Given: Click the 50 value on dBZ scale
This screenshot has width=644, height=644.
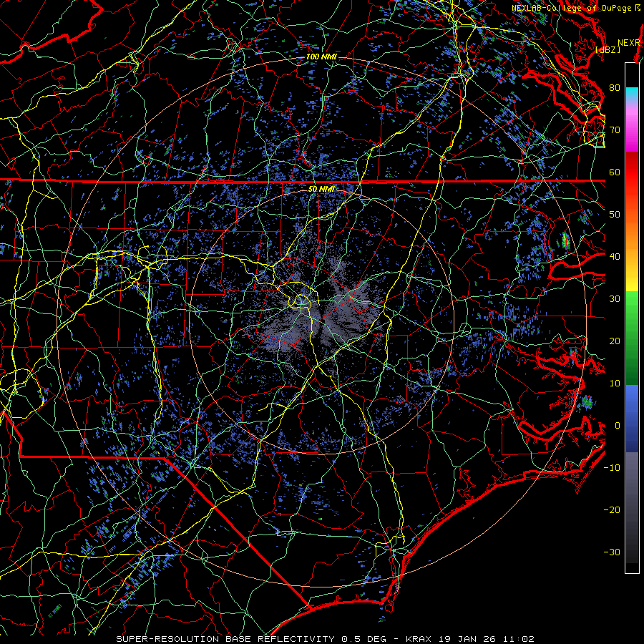Looking at the screenshot, I should point(615,215).
